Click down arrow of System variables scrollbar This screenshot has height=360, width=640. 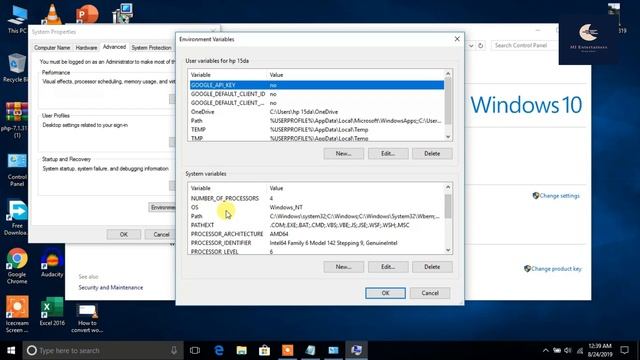(x=448, y=250)
